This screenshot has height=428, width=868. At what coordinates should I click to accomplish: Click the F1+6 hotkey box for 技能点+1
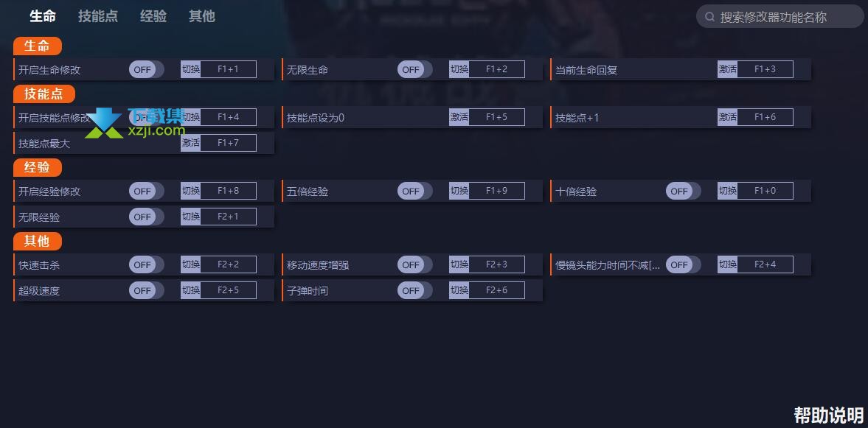click(x=765, y=117)
